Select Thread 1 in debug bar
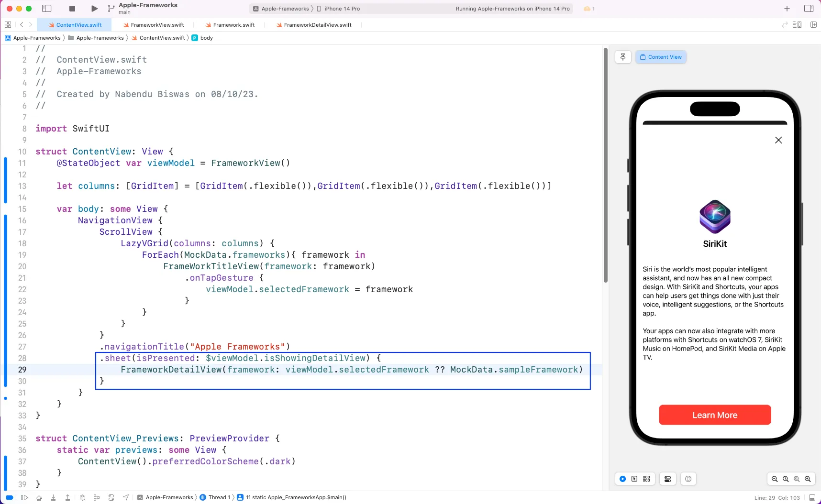821x504 pixels. (215, 497)
